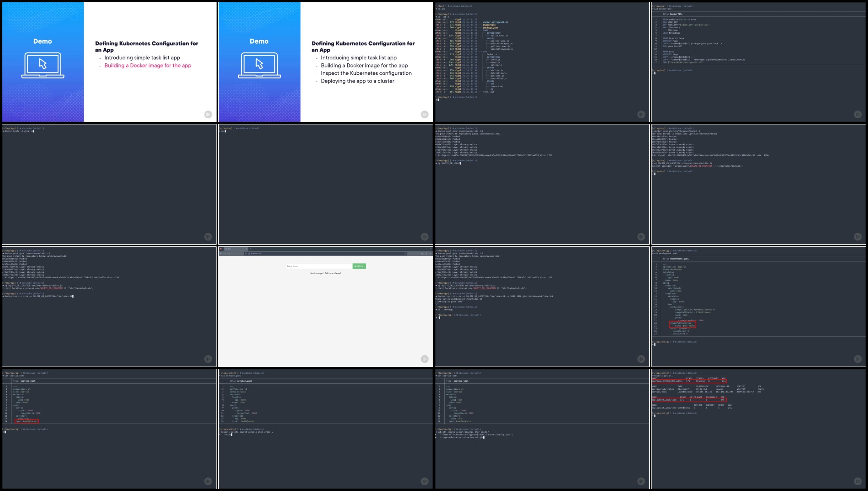Open the browser hamburger application menu
868x491 pixels.
430,254
